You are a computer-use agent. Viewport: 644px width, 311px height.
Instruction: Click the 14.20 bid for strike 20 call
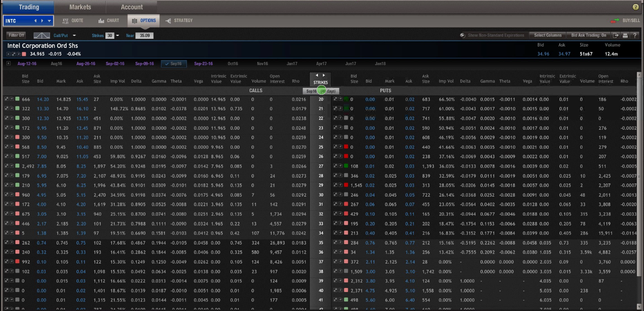(x=43, y=99)
